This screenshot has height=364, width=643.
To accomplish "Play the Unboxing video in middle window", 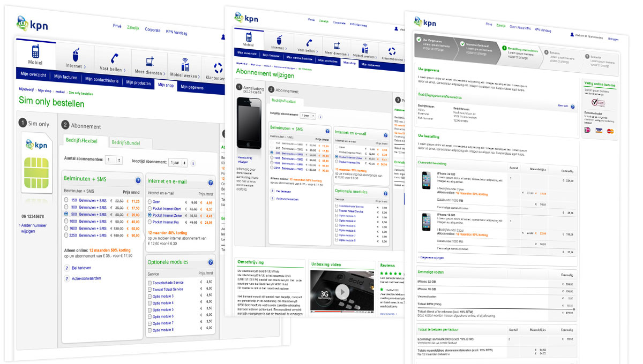I will tap(341, 292).
